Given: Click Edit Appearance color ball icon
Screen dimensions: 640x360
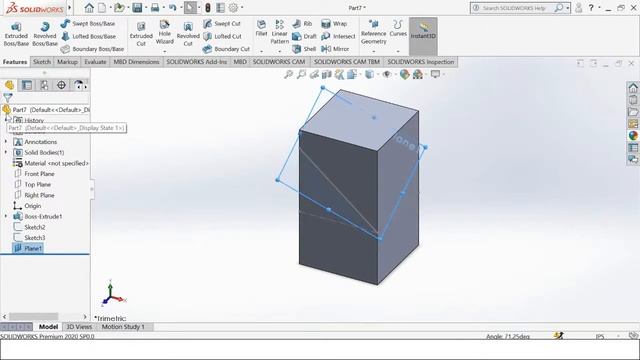Looking at the screenshot, I should pos(404,74).
